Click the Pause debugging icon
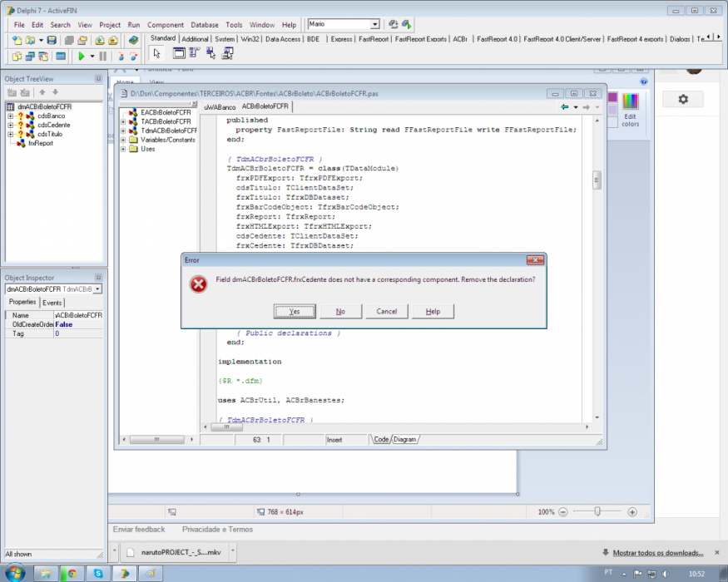The width and height of the screenshot is (728, 582). pyautogui.click(x=103, y=57)
